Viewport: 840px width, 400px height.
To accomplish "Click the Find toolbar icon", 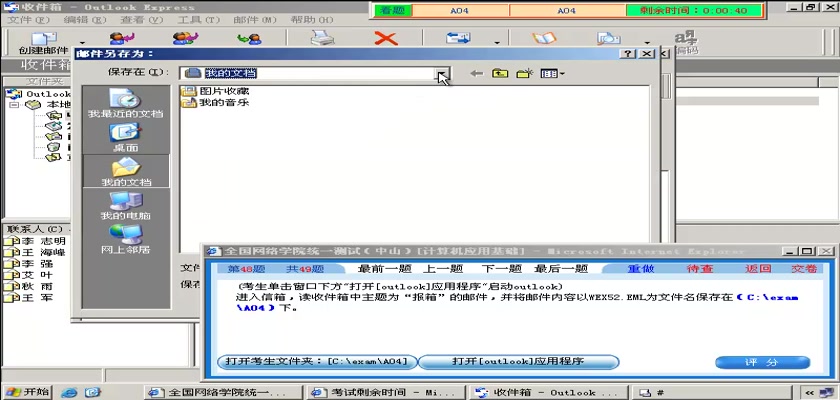I will point(609,39).
